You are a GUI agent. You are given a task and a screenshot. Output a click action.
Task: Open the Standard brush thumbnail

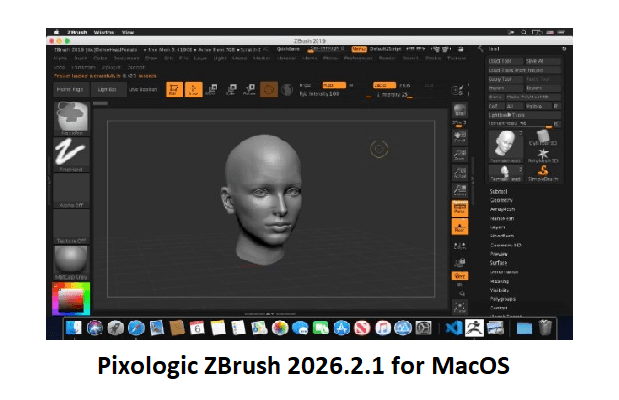click(71, 118)
